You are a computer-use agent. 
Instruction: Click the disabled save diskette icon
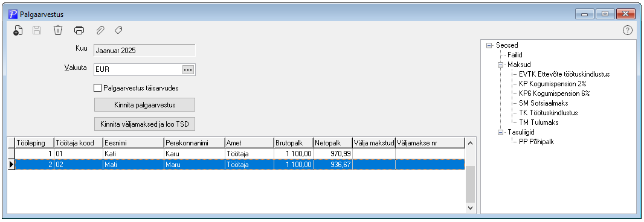click(37, 30)
